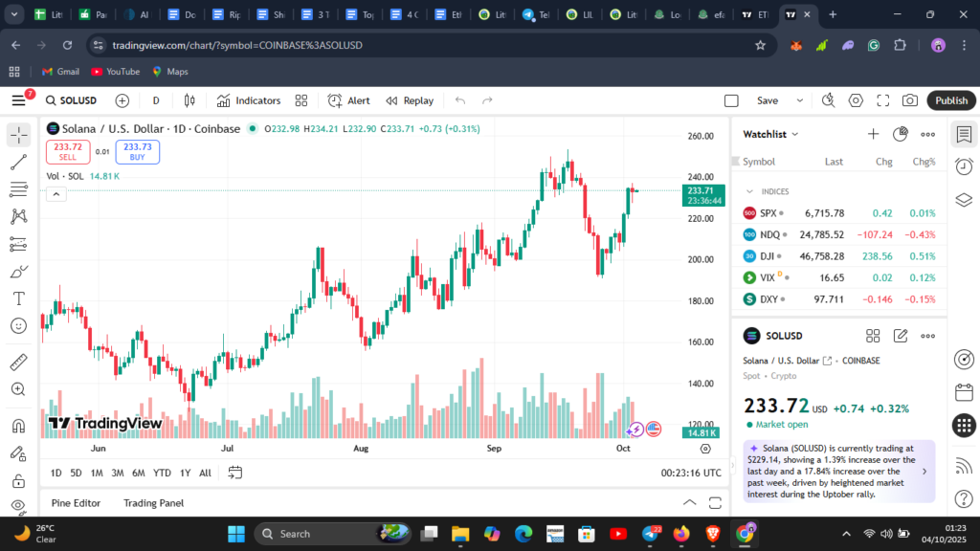980x551 pixels.
Task: Toggle lock all drawings tool
Action: pos(18,480)
